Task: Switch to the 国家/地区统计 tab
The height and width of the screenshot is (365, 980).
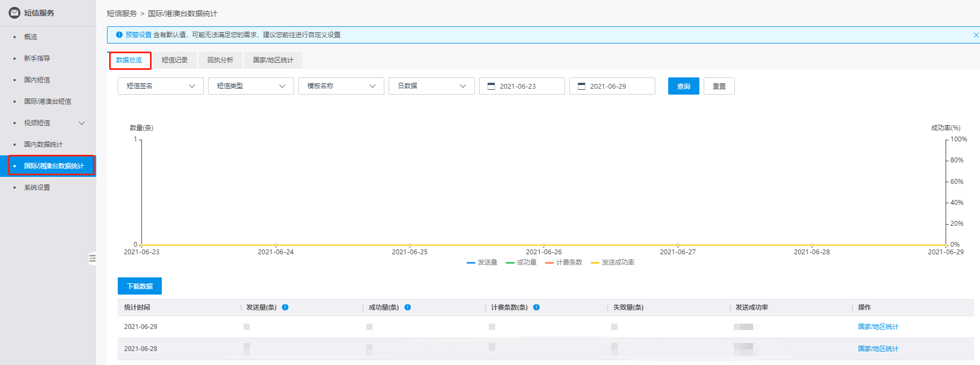Action: tap(273, 60)
